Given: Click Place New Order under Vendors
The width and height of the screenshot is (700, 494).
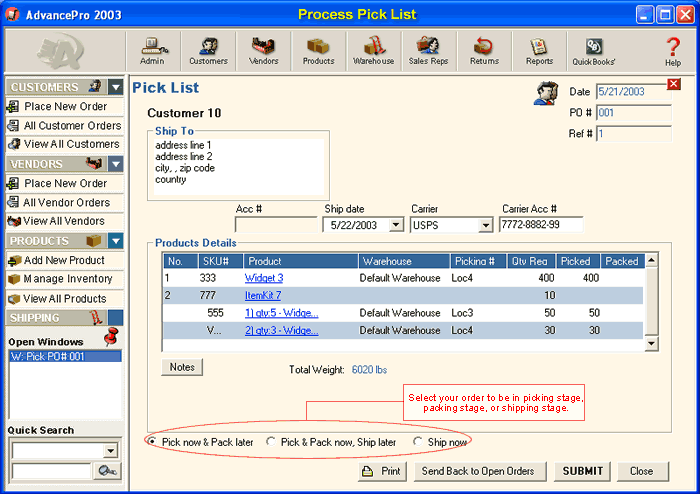Looking at the screenshot, I should (64, 183).
